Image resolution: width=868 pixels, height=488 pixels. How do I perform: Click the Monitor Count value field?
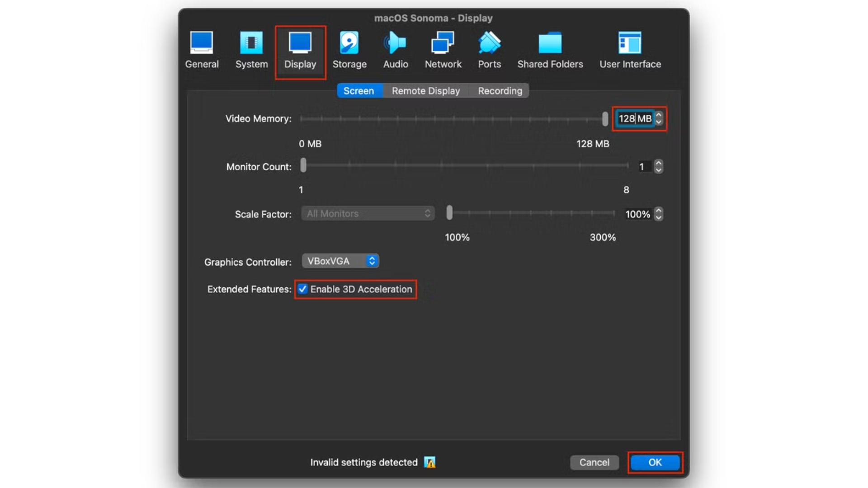(x=643, y=167)
